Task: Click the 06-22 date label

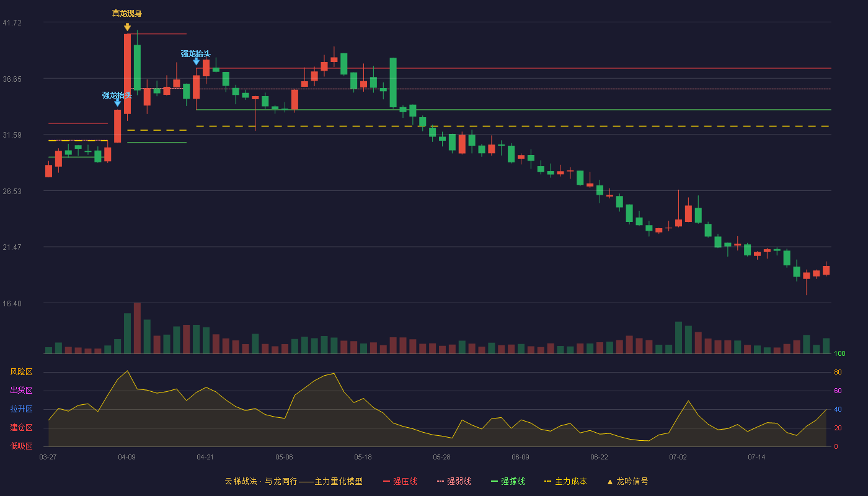Action: pyautogui.click(x=599, y=457)
